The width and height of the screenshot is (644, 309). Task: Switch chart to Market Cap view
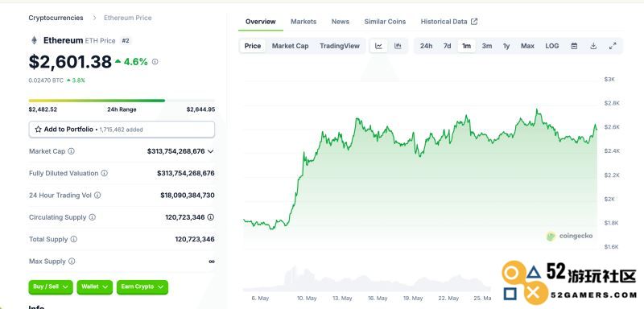[290, 46]
